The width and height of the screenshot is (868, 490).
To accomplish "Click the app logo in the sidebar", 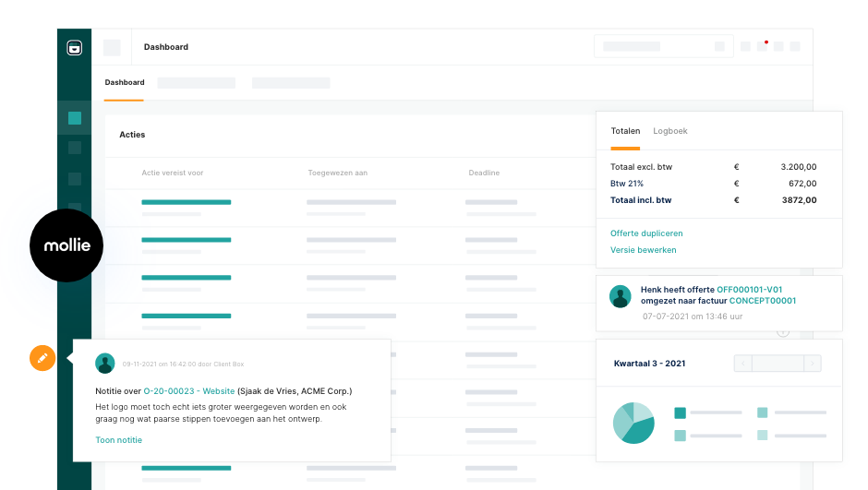I will (75, 48).
